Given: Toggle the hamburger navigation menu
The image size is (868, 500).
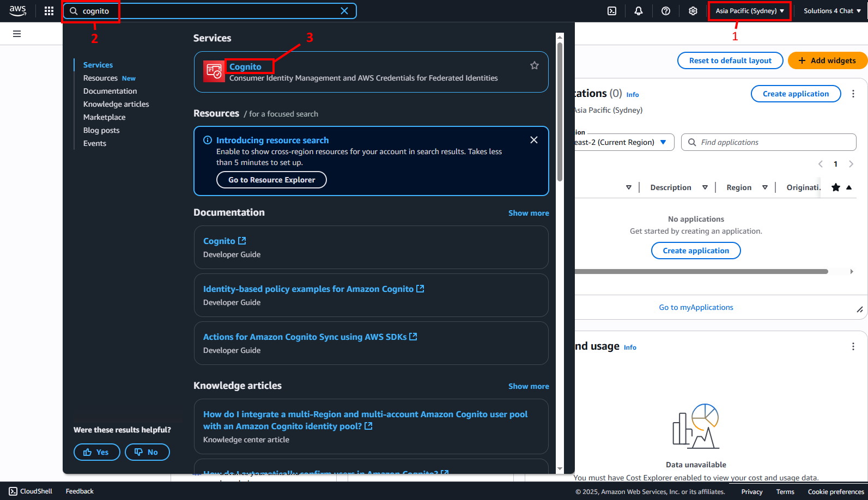Looking at the screenshot, I should click(17, 34).
